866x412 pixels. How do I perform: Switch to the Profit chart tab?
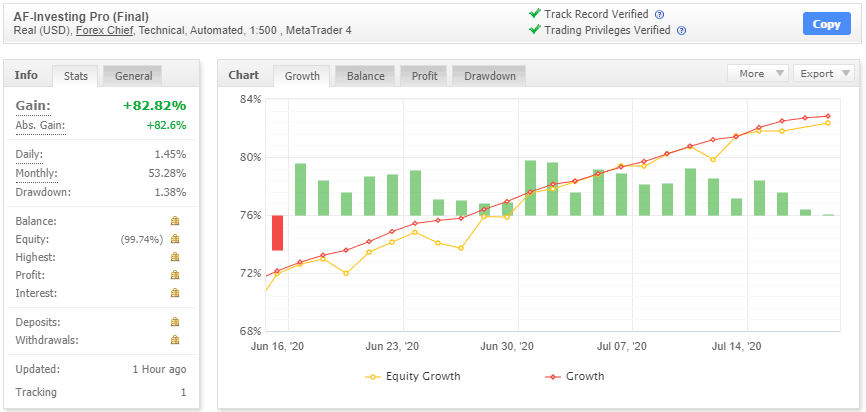click(423, 76)
